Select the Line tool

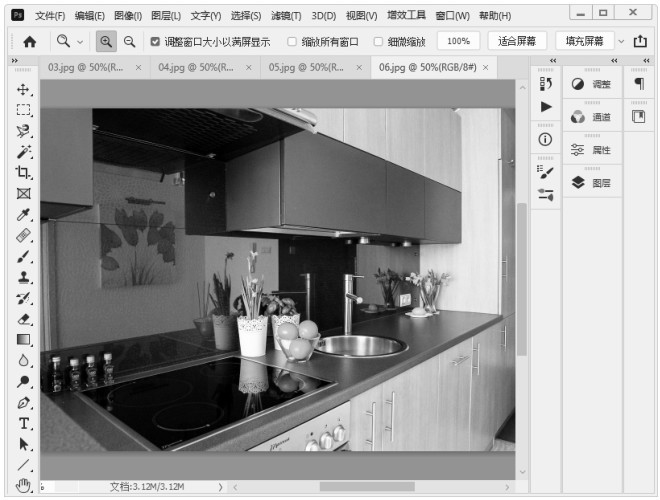tap(23, 465)
